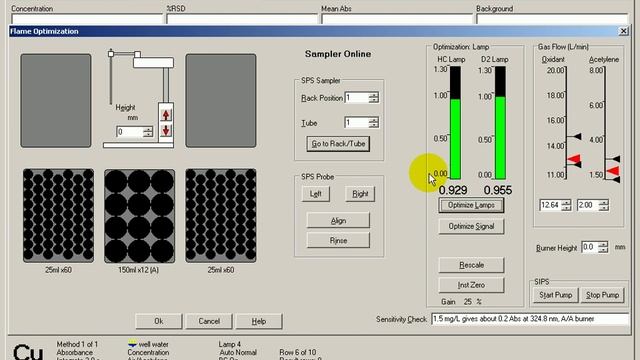Click the HC Lamp green level bar
640x360 pixels.
point(455,139)
